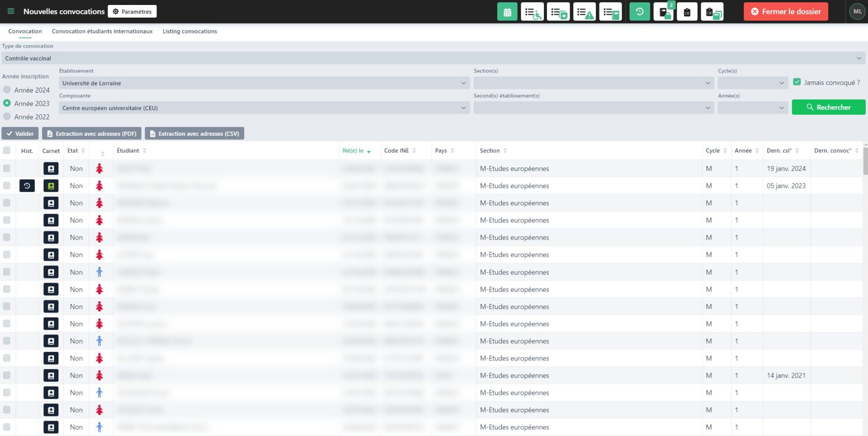
Task: Expand the Type de convocation dropdown
Action: click(433, 58)
